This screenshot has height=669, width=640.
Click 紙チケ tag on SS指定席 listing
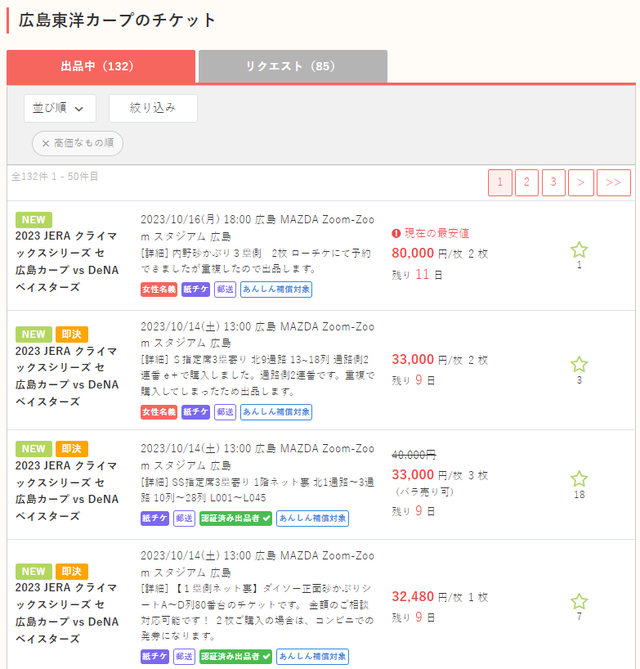[155, 518]
